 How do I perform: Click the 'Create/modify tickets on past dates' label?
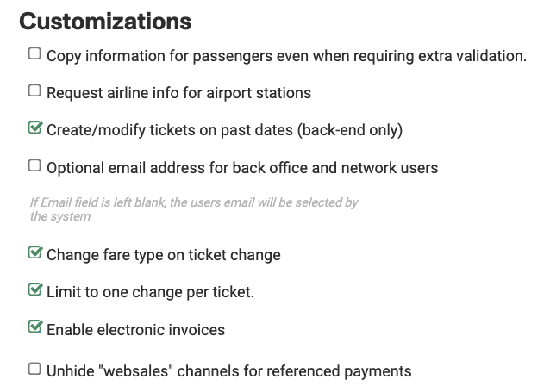click(x=172, y=131)
